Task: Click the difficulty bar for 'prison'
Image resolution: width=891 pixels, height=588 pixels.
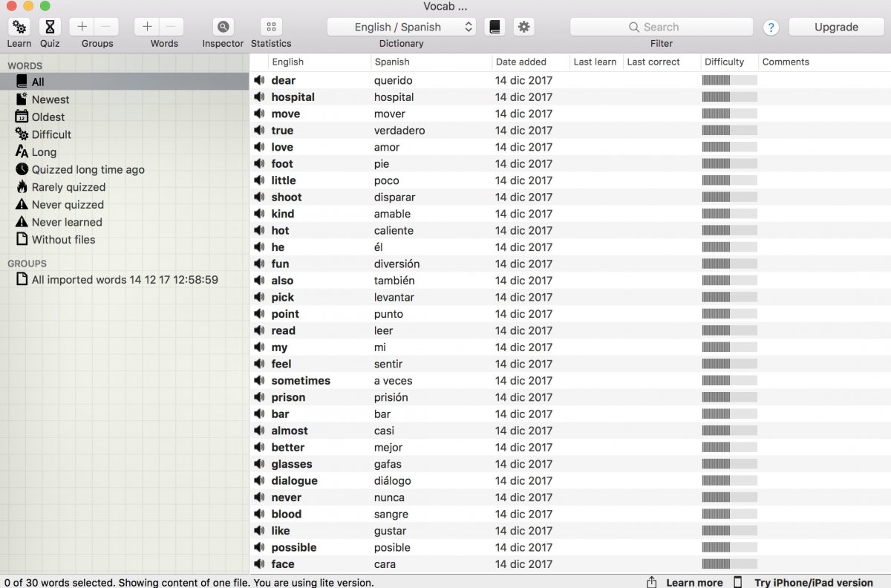Action: tap(729, 397)
